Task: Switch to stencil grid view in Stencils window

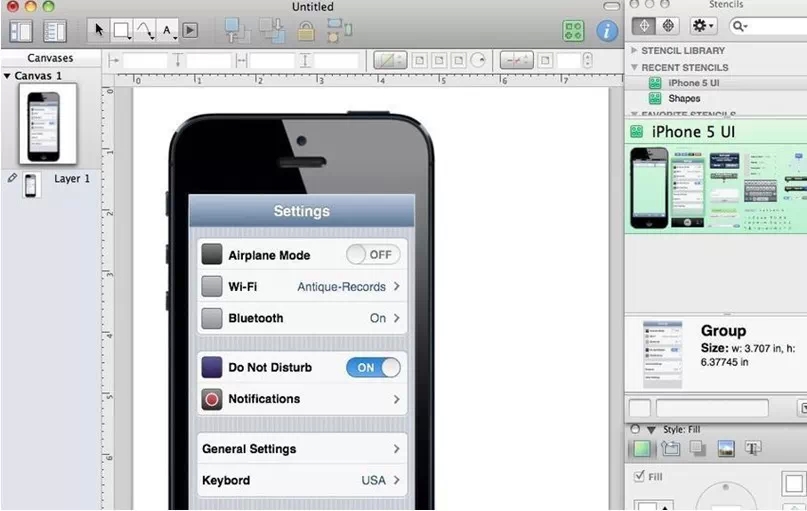Action: (644, 25)
